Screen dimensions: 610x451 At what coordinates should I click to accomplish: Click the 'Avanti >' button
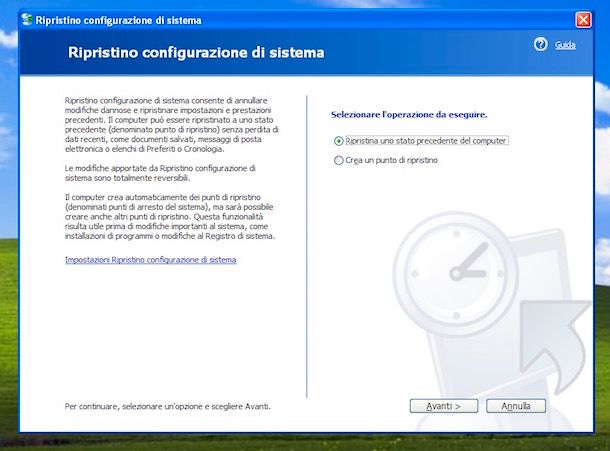point(443,406)
